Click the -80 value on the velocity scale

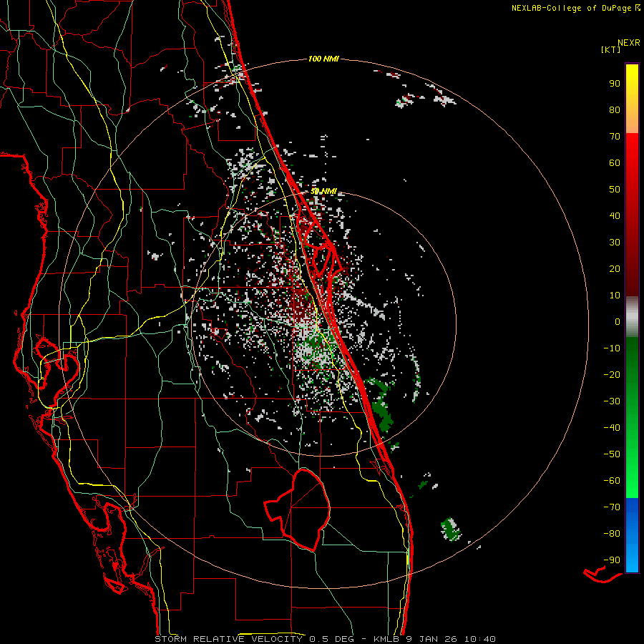[612, 534]
